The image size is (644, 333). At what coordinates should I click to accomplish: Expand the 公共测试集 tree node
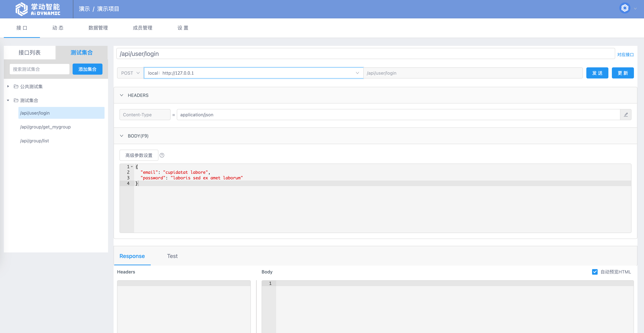[8, 86]
